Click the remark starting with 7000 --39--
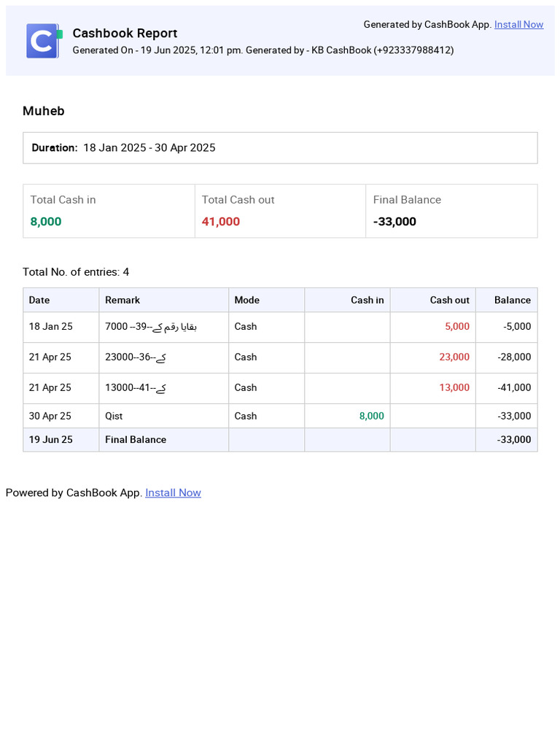560x747 pixels. (x=151, y=326)
